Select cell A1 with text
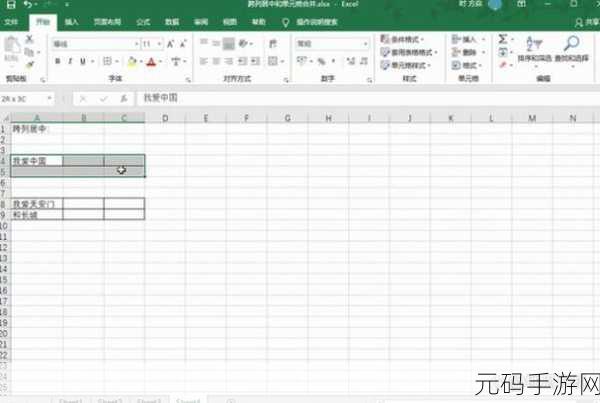Image resolution: width=600 pixels, height=403 pixels. click(x=37, y=129)
